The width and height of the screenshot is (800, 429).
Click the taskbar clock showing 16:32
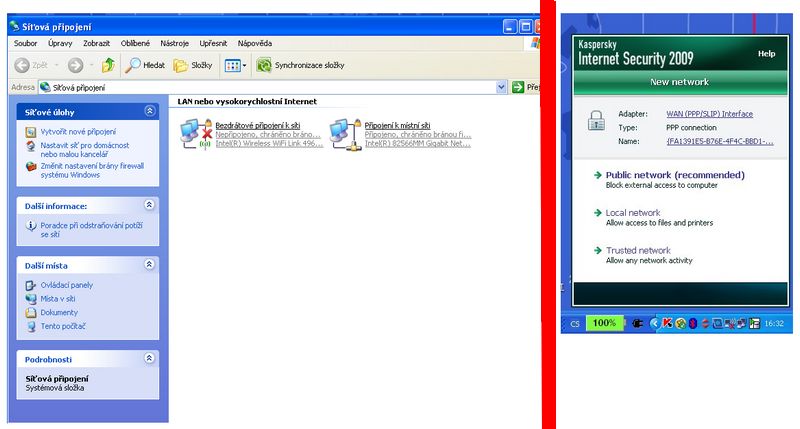774,323
